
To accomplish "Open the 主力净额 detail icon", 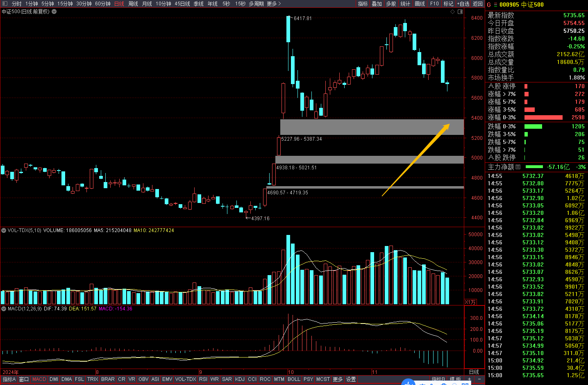I will (x=518, y=167).
